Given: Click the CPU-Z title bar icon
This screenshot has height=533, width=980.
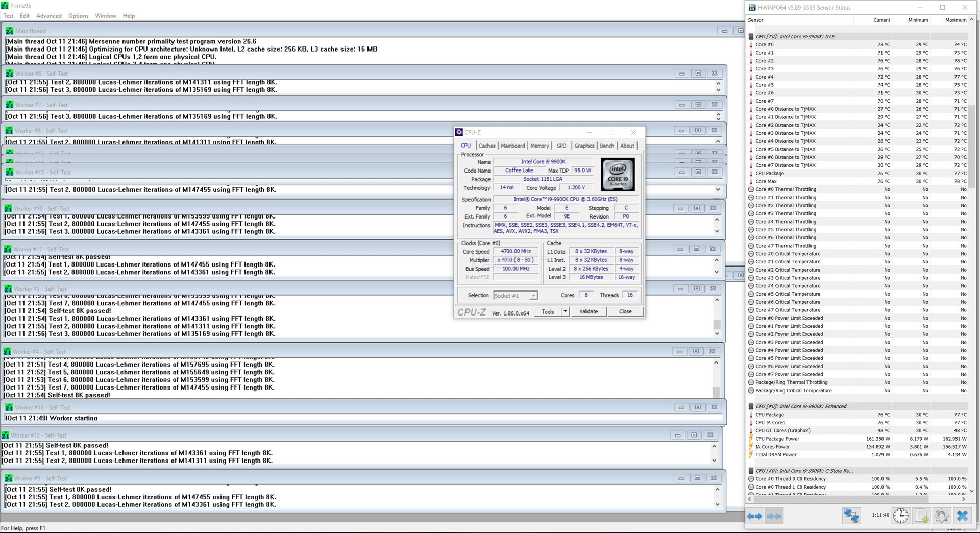Looking at the screenshot, I should click(459, 132).
